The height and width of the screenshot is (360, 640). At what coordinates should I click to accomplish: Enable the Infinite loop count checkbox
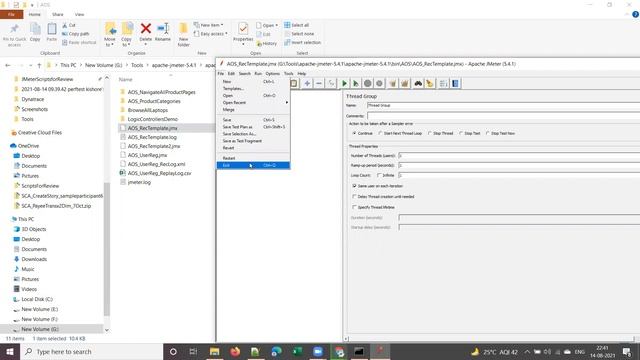click(x=379, y=175)
